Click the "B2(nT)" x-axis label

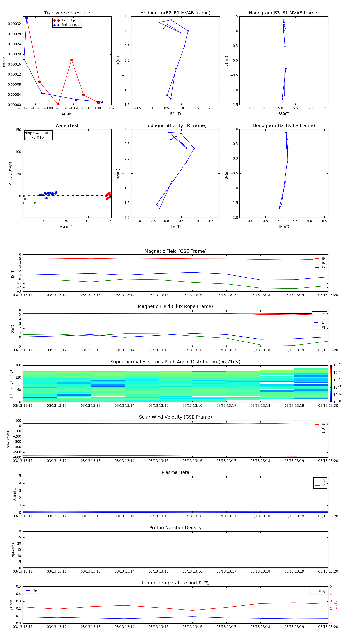coord(175,114)
